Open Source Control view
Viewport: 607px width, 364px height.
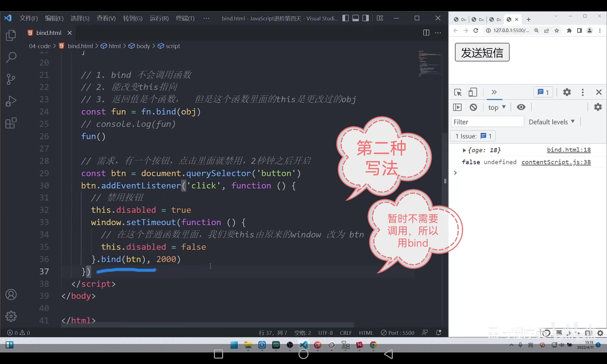click(11, 79)
